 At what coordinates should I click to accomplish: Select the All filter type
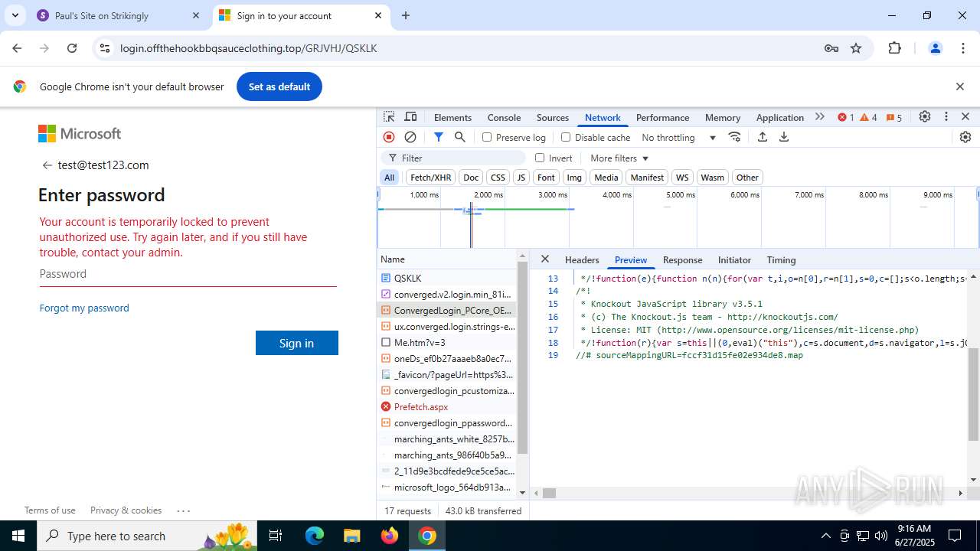389,178
